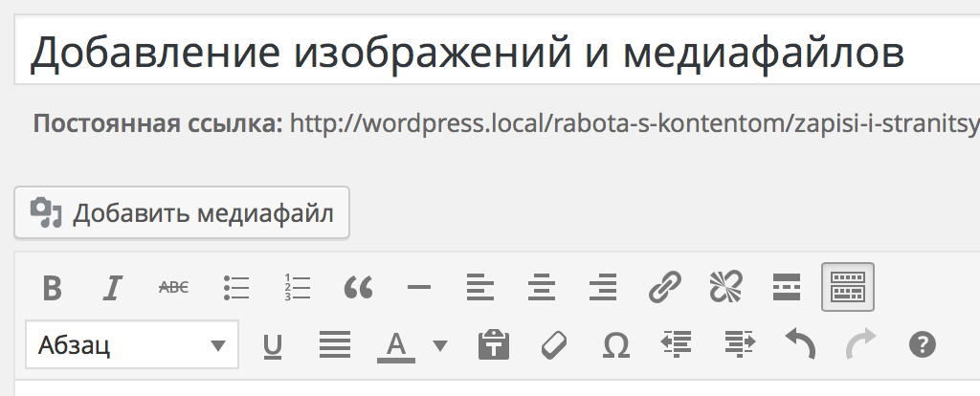Insert a bulleted list
980x396 pixels.
tap(235, 287)
